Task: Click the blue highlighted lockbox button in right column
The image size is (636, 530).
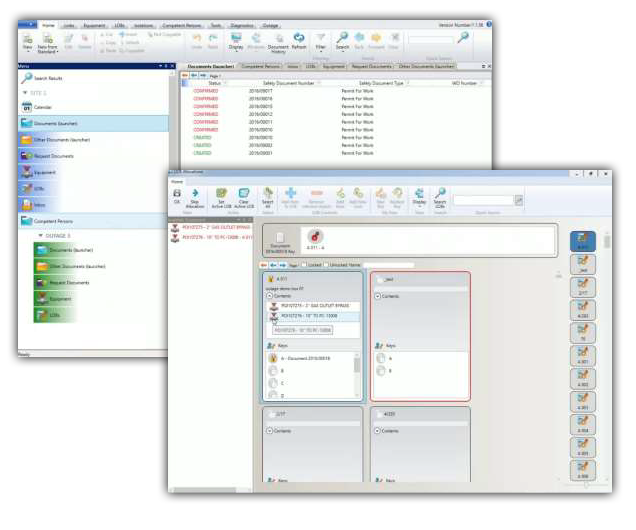Action: tap(582, 241)
